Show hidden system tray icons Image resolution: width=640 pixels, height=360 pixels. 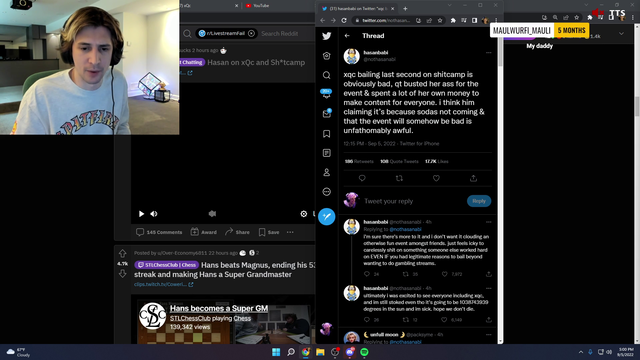(580, 352)
